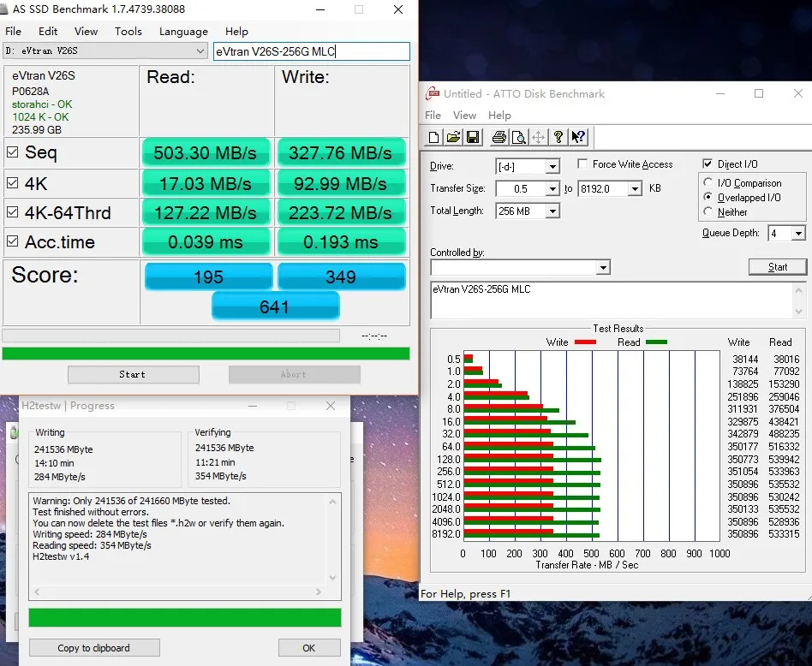Click H2testw log scroll up arrow

(332, 502)
